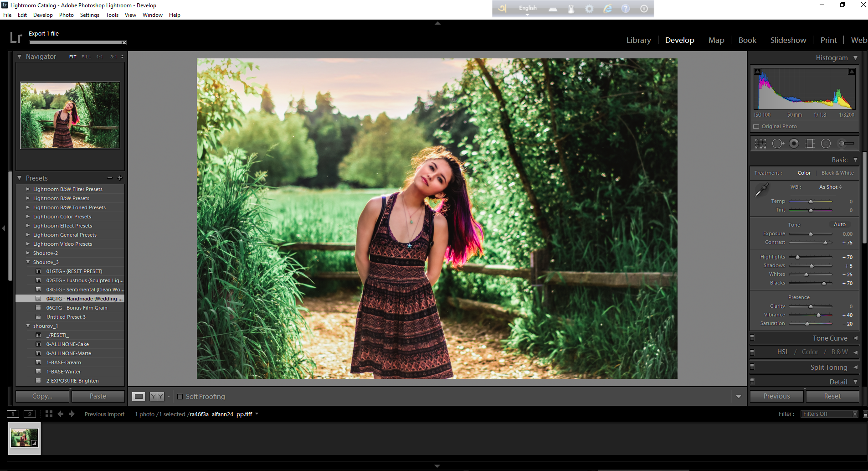Open the Avro toolbar help icon
The image size is (868, 471).
626,9
